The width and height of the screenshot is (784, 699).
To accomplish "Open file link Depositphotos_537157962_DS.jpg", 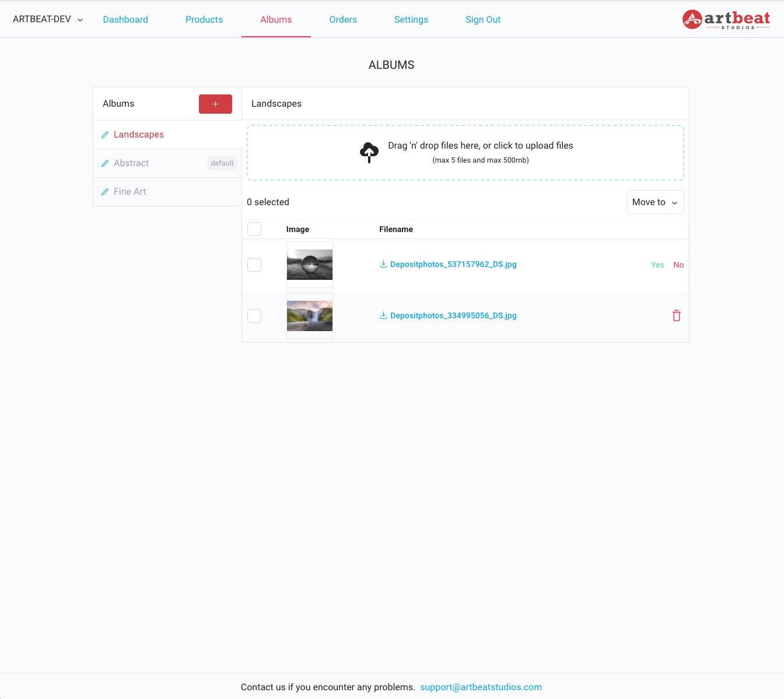I will pyautogui.click(x=453, y=264).
